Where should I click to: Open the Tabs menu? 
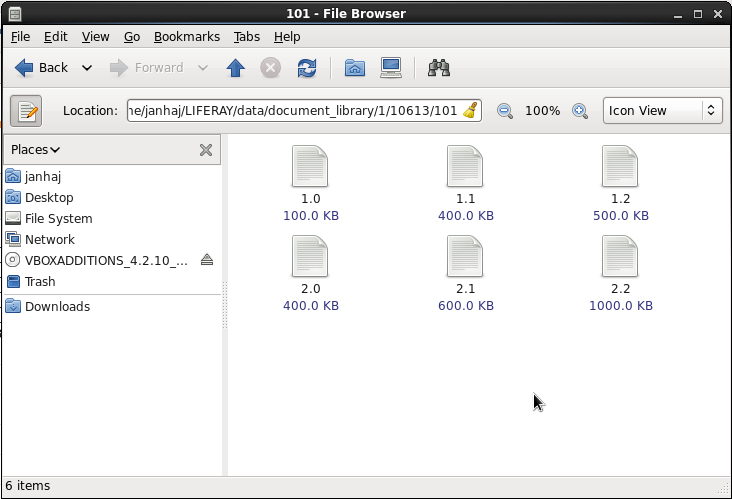[x=246, y=37]
